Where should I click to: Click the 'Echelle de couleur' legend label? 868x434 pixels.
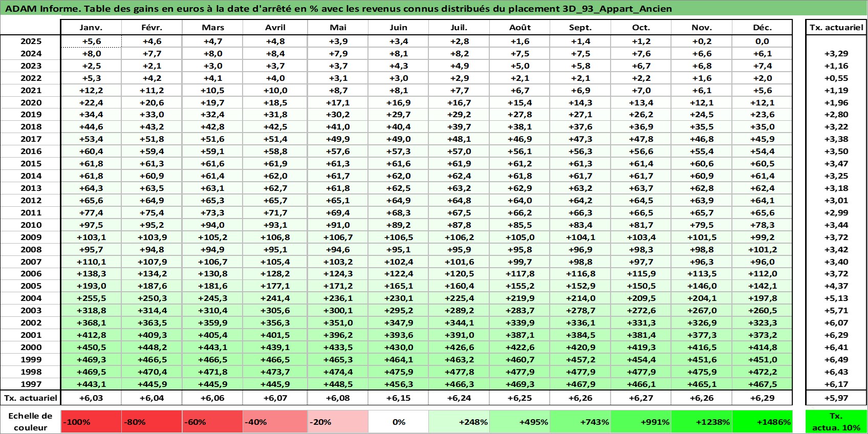[31, 422]
